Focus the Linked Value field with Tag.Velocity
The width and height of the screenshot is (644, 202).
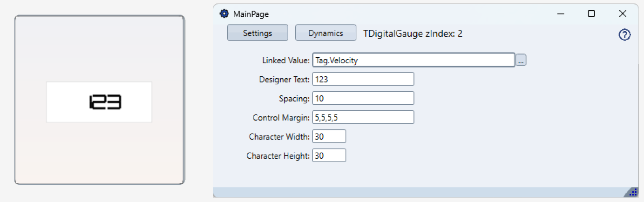pos(413,60)
